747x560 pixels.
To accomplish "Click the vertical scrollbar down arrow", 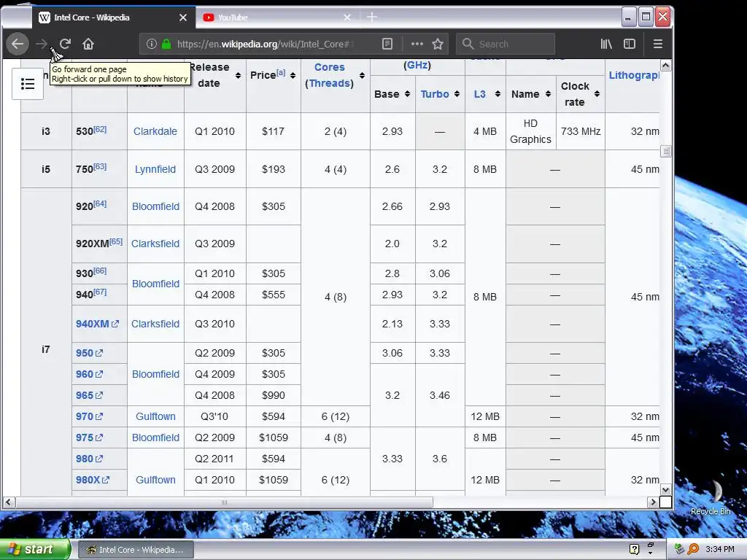I will (666, 489).
